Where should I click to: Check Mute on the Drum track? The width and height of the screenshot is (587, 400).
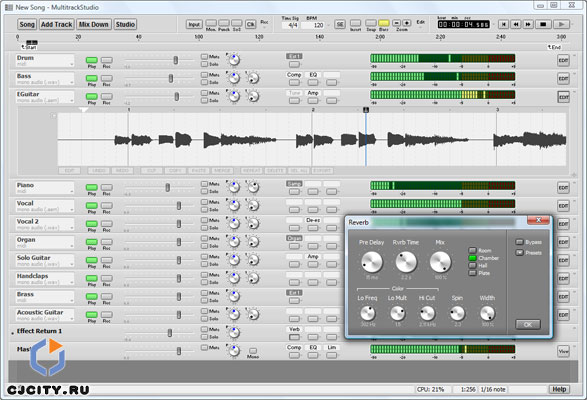point(204,57)
